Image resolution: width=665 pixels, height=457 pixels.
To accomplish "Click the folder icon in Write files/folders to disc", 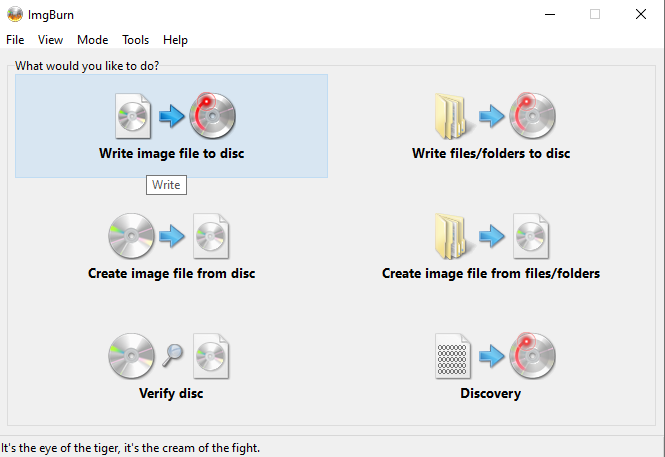I will tap(453, 117).
